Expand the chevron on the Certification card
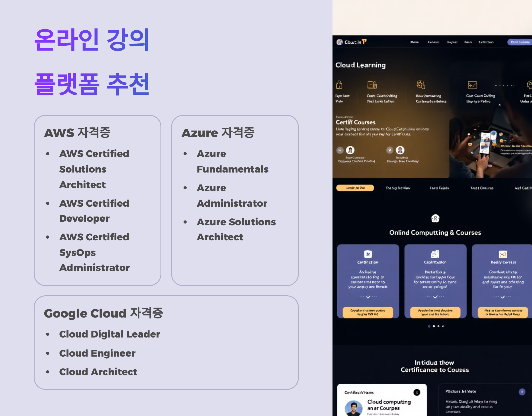Screen dimensions: 532x416 (368, 297)
